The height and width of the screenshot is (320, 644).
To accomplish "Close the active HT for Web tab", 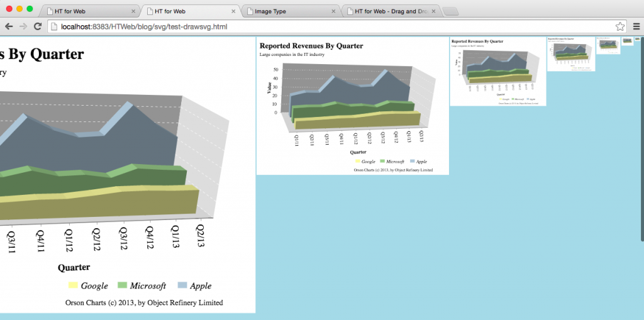I will 234,11.
